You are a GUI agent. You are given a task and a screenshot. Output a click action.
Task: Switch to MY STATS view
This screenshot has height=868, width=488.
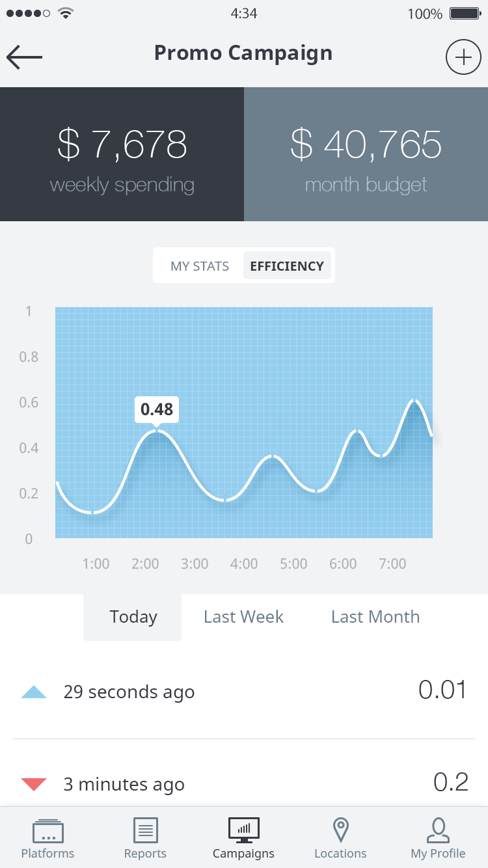click(200, 265)
